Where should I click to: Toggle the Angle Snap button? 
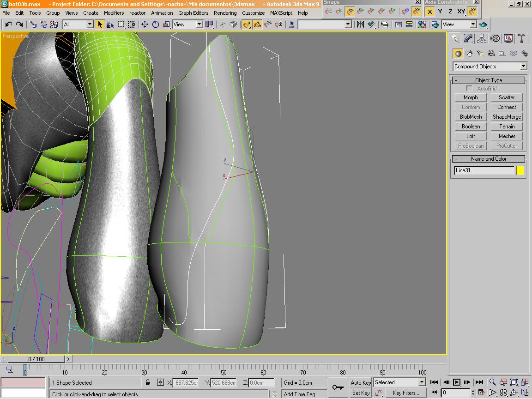[258, 24]
